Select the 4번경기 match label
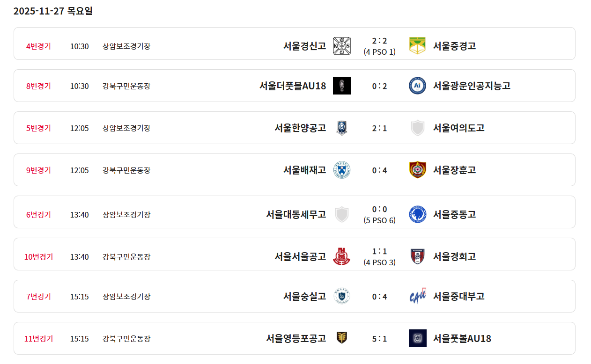The height and width of the screenshot is (364, 591). pyautogui.click(x=38, y=46)
